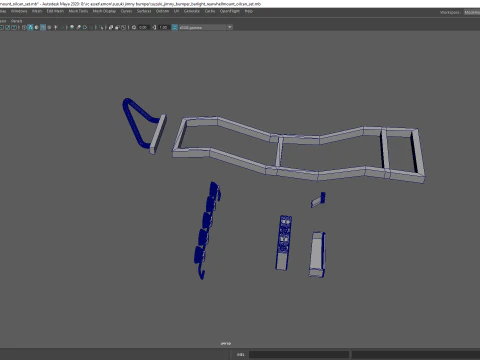
Task: Toggle X-Ray display mode
Action: (111, 27)
